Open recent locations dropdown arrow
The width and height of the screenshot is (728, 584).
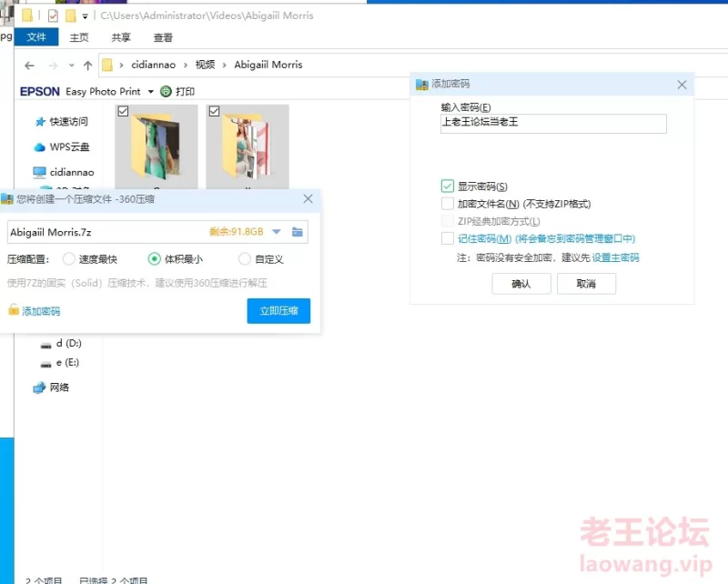pos(72,65)
